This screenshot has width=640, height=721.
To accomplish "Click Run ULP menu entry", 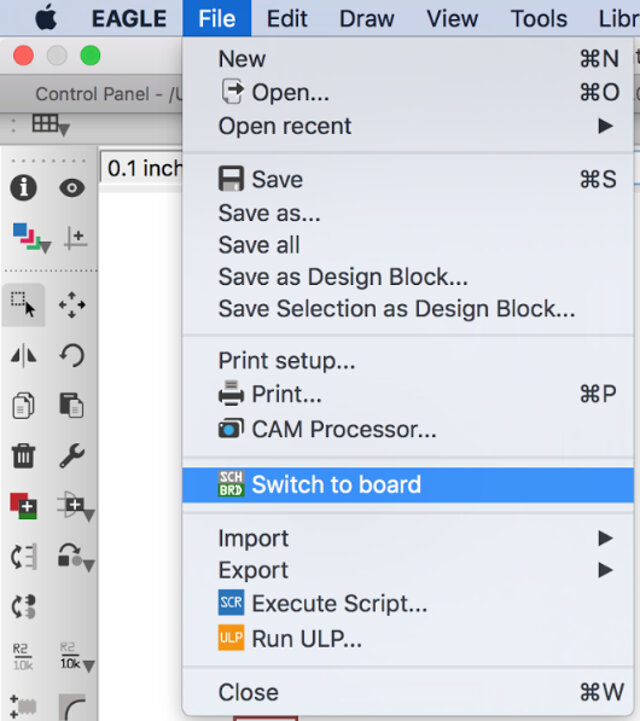I will [306, 637].
